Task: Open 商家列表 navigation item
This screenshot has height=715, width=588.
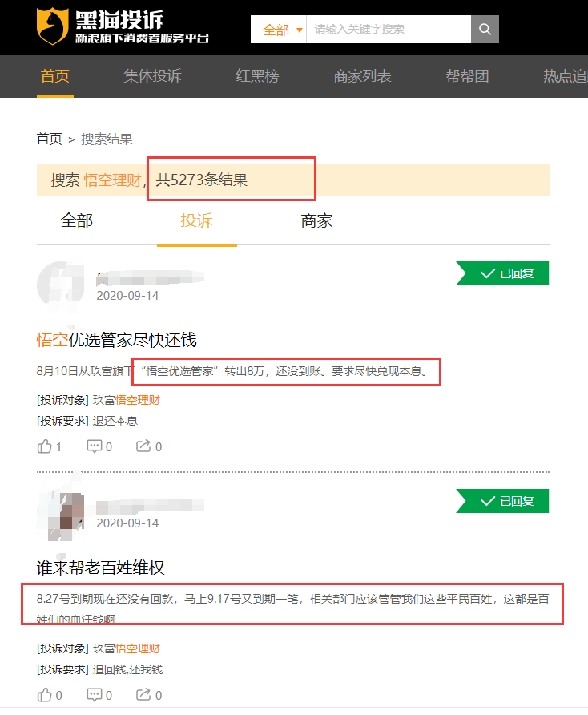Action: click(362, 75)
